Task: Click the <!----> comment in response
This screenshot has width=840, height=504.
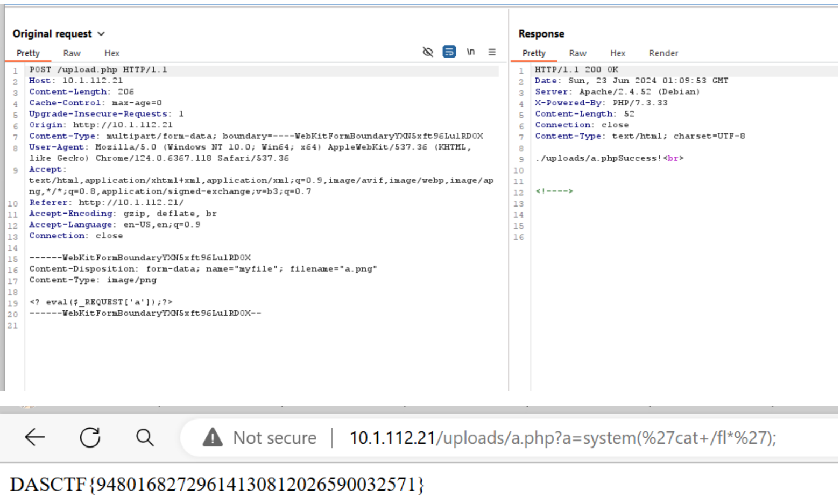Action: click(x=554, y=191)
